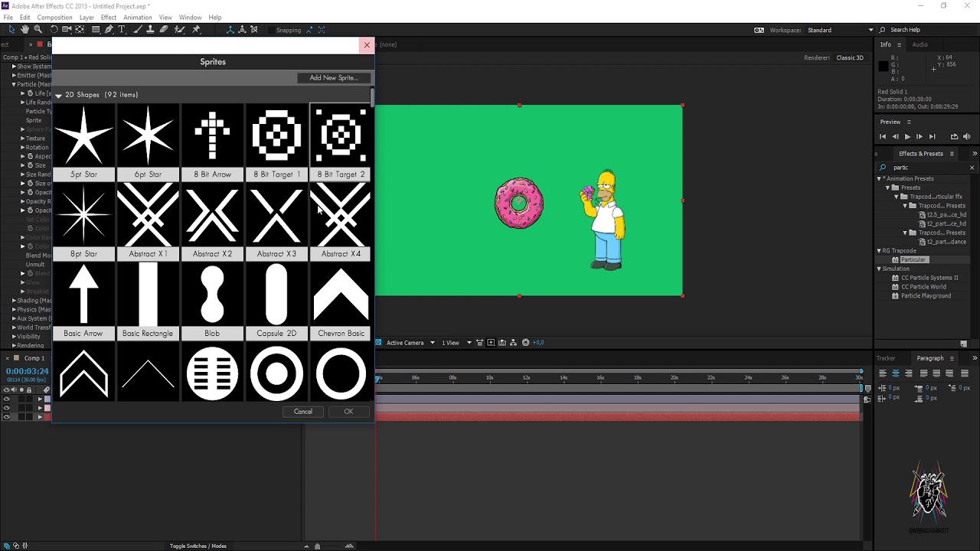Collapse the 2D Shapes category
The width and height of the screenshot is (980, 551).
[x=58, y=95]
